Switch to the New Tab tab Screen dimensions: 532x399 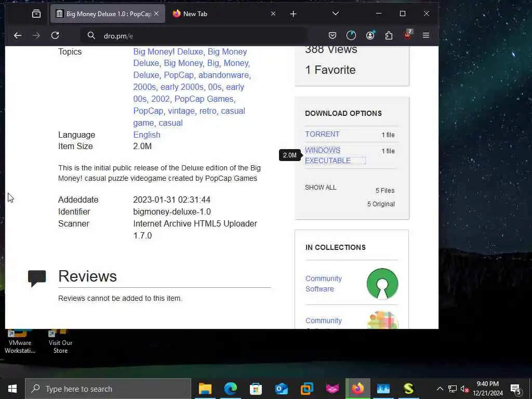click(224, 14)
